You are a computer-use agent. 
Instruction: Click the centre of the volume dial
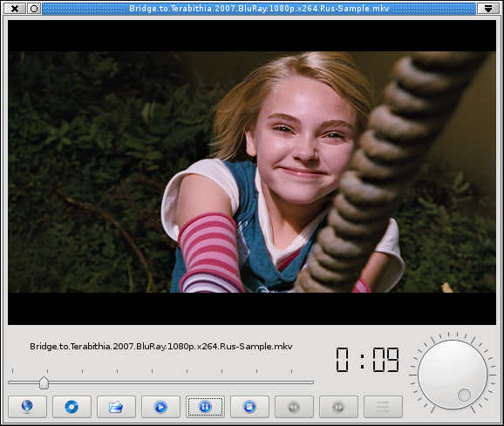453,375
